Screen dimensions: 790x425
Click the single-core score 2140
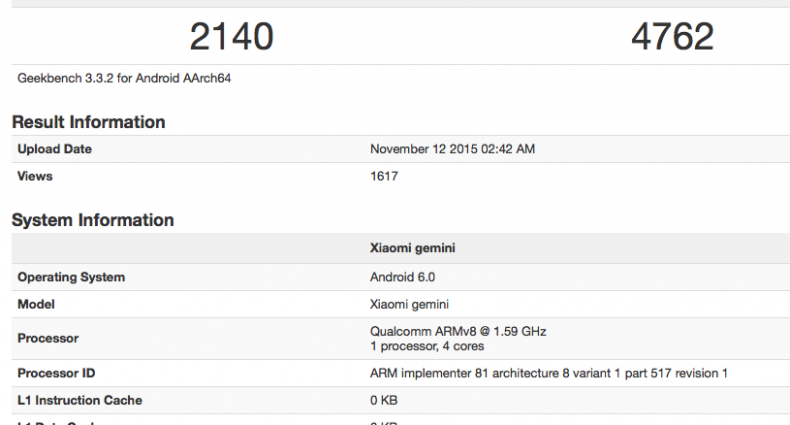tap(231, 37)
